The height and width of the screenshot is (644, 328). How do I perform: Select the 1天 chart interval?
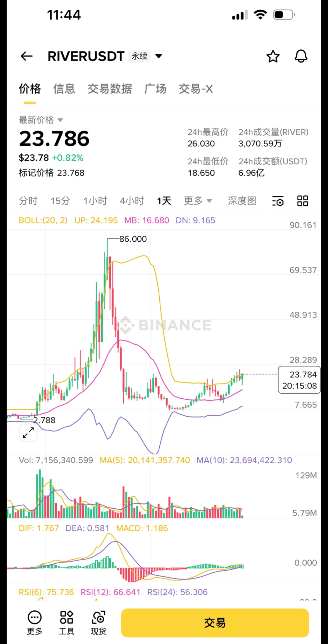(164, 201)
